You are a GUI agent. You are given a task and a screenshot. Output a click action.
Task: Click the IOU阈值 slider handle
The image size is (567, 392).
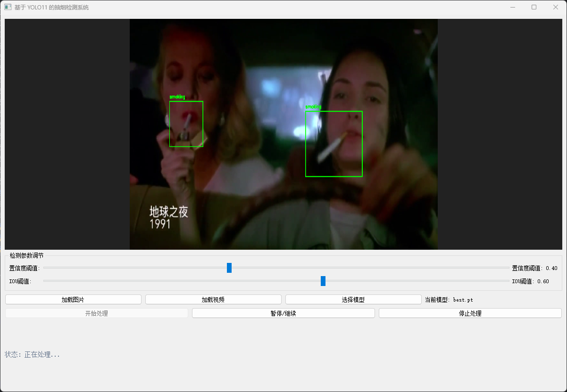[323, 281]
